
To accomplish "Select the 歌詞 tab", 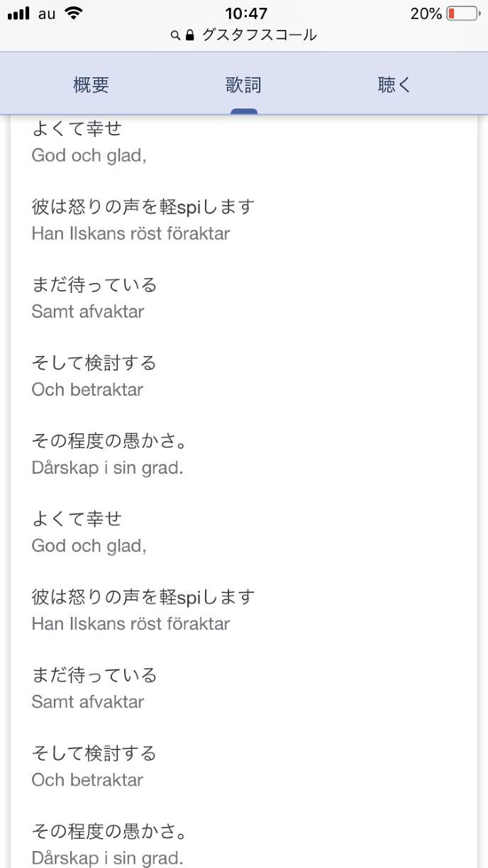I will (243, 86).
